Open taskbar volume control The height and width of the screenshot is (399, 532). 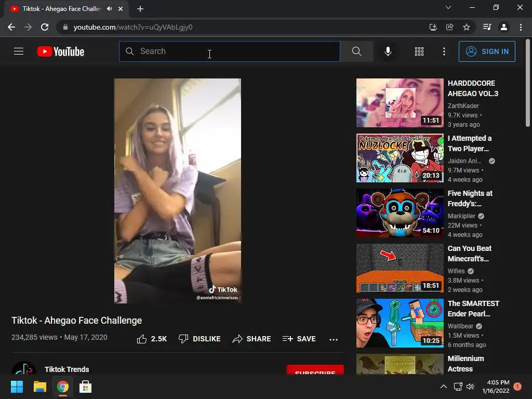[x=470, y=387]
